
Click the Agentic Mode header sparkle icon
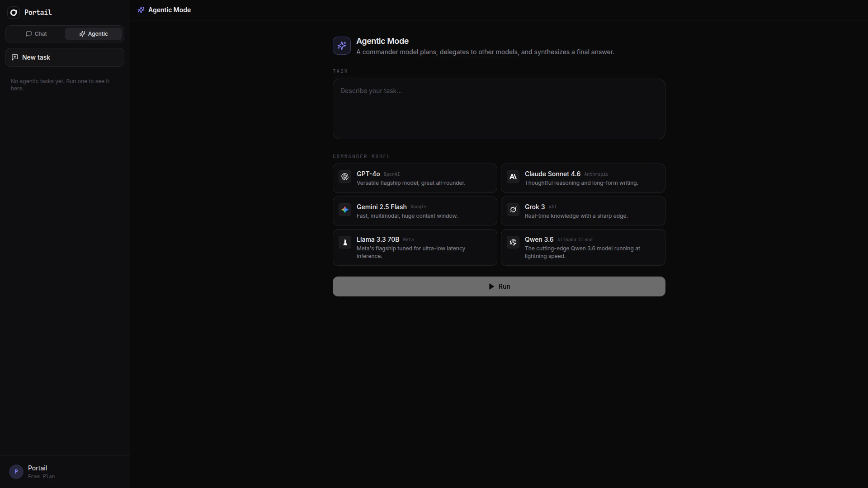tap(141, 10)
